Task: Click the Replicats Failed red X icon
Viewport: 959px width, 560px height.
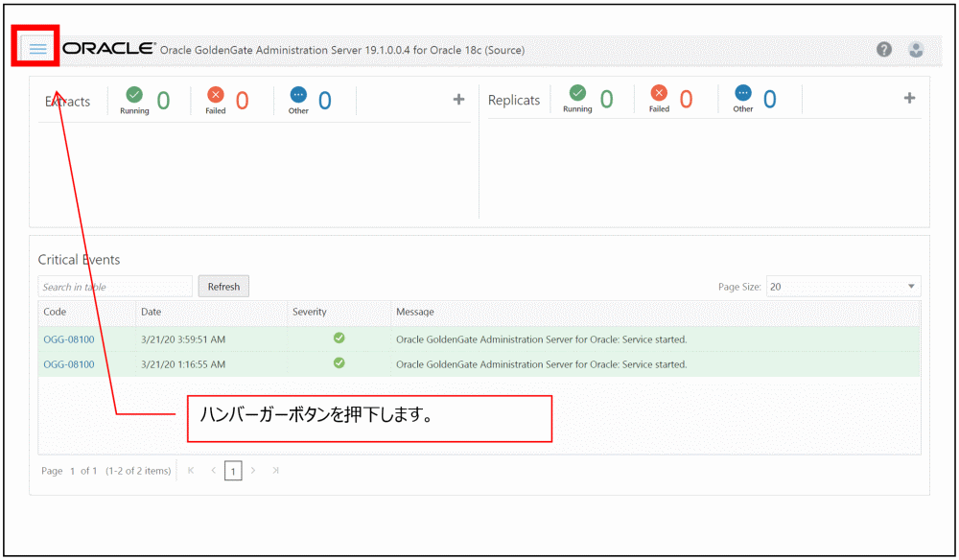Action: [659, 93]
